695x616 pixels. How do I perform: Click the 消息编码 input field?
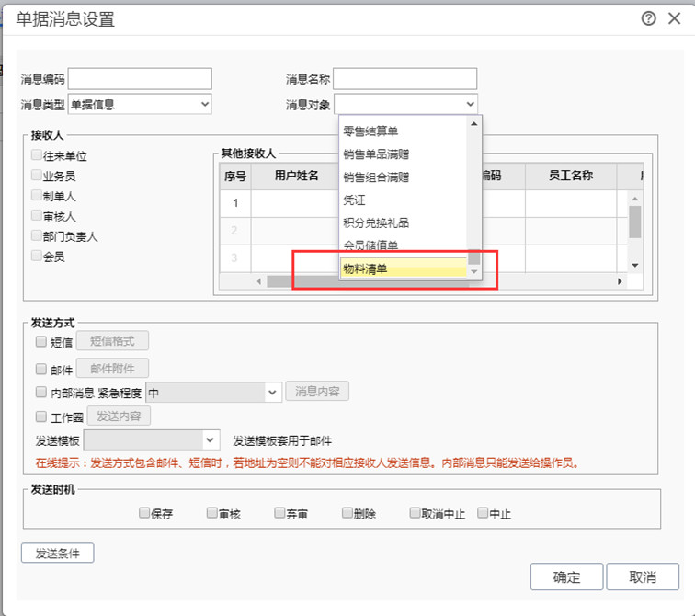pos(140,79)
